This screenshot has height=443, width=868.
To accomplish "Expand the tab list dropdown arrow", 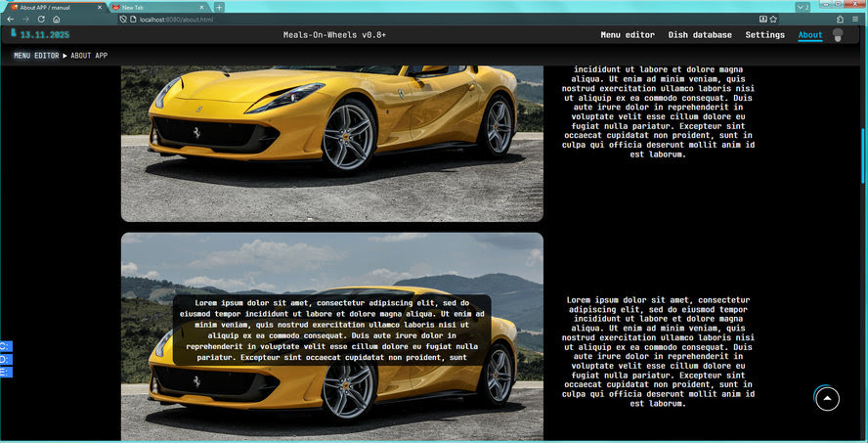I will pyautogui.click(x=802, y=7).
